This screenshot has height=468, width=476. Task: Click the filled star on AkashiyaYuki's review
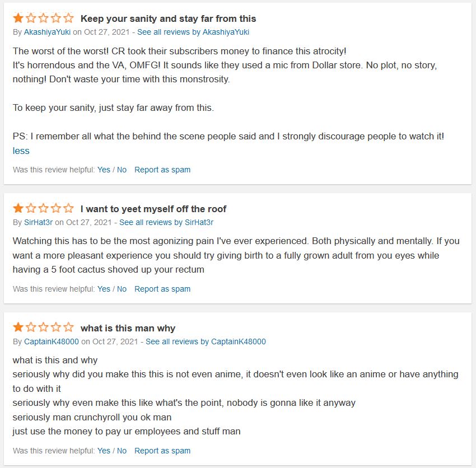[x=18, y=18]
